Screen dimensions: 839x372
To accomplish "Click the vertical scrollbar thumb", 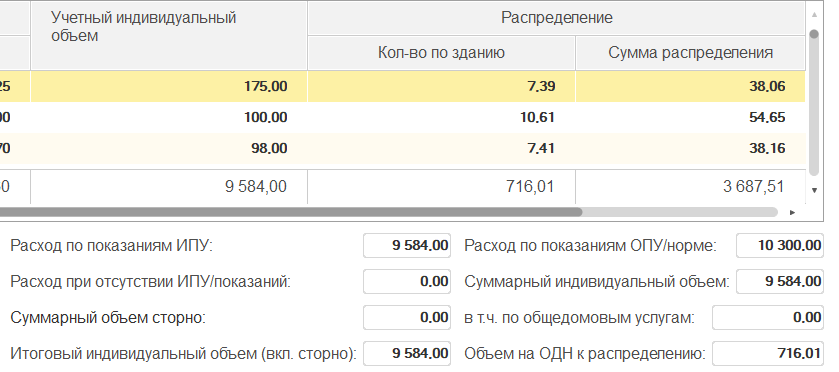I will [x=814, y=102].
